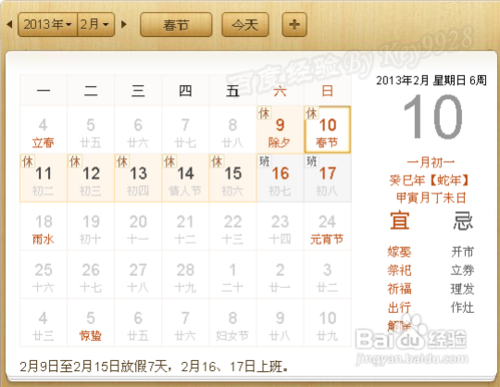Select February 18 雨水
Viewport: 500px width, 387px height.
[43, 226]
